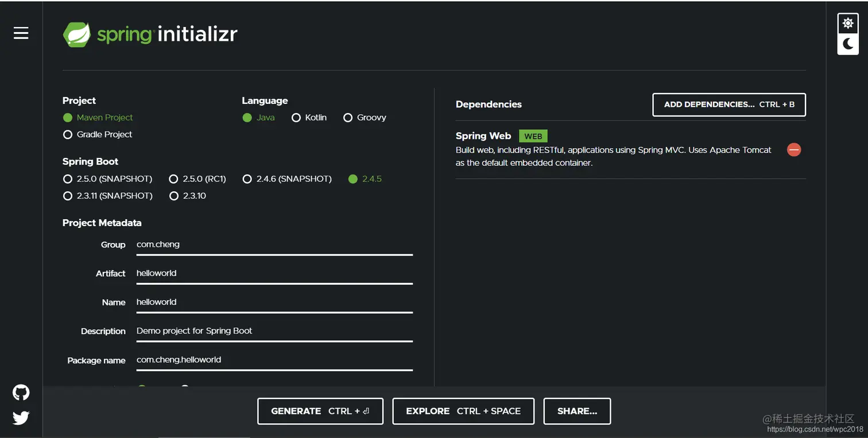
Task: Open the GitHub icon link
Action: (x=21, y=393)
